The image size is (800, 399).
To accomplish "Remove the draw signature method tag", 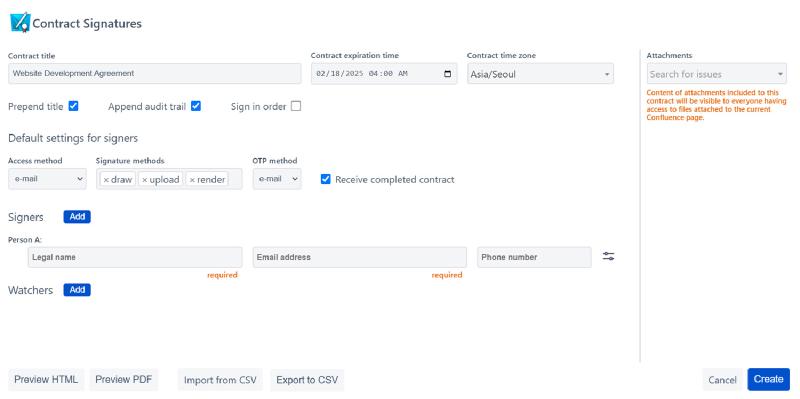I will pos(106,180).
